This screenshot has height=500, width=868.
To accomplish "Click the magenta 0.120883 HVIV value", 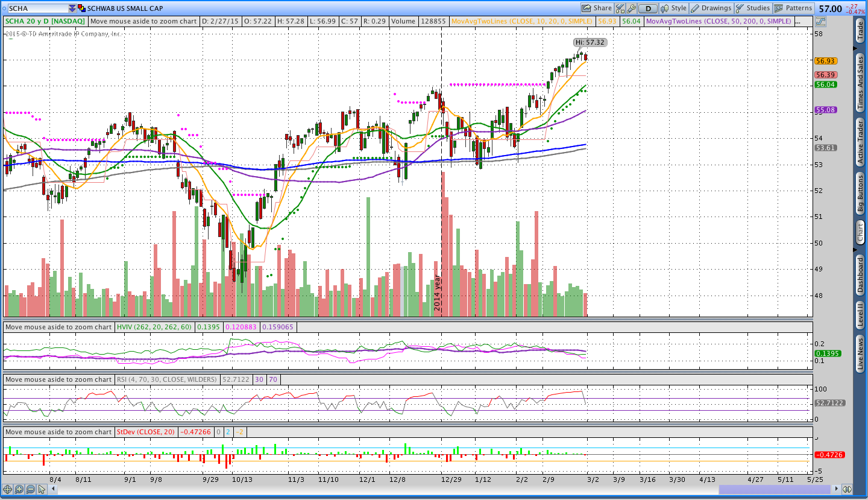I will tap(241, 327).
